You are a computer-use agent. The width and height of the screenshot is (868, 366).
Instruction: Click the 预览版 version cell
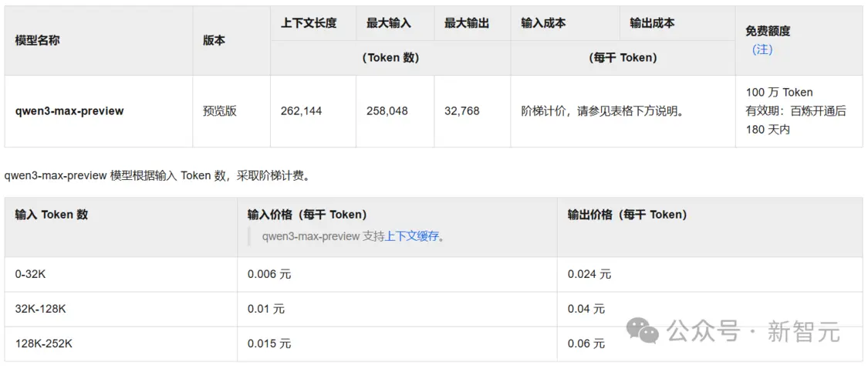220,110
